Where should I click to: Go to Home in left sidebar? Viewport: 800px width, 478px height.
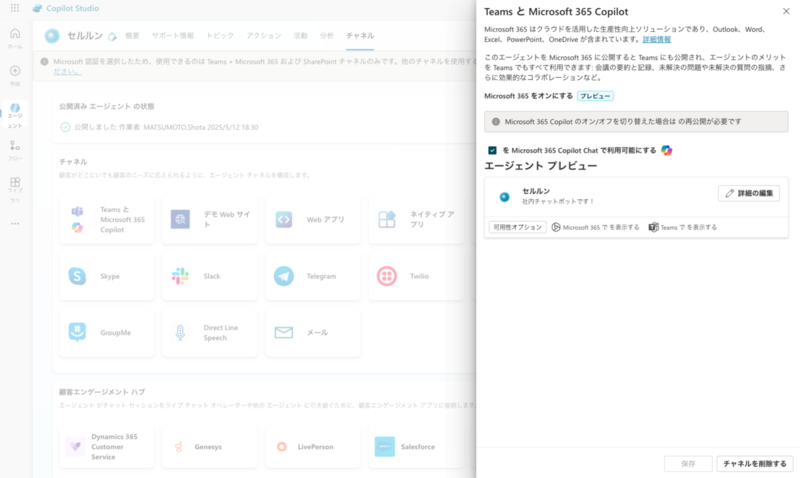(15, 38)
